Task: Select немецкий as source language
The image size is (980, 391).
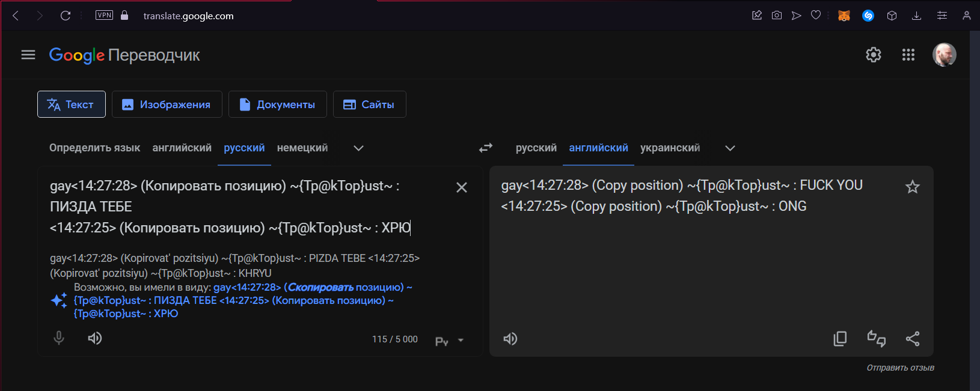Action: coord(302,148)
